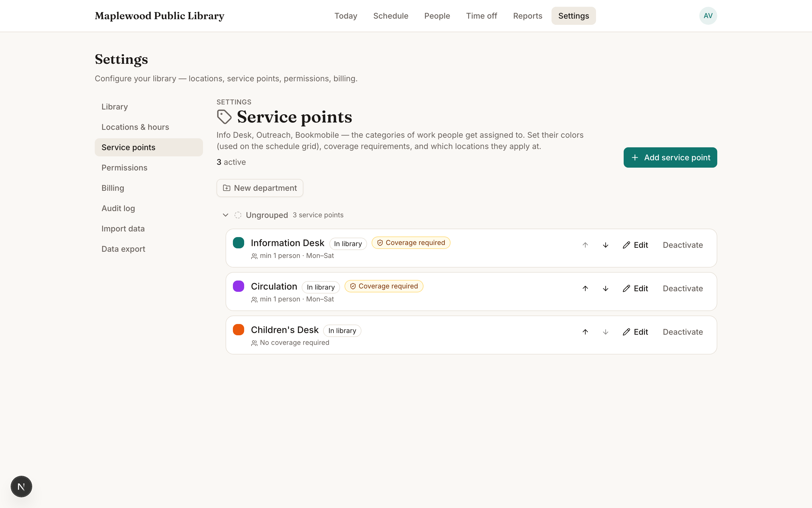Screen dimensions: 812x508
Task: Click the dashed circle icon next to Ungrouped
Action: [238, 215]
